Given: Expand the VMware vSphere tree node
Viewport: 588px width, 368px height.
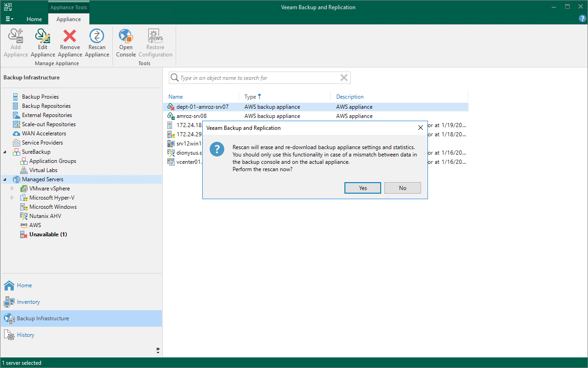Looking at the screenshot, I should [x=12, y=189].
